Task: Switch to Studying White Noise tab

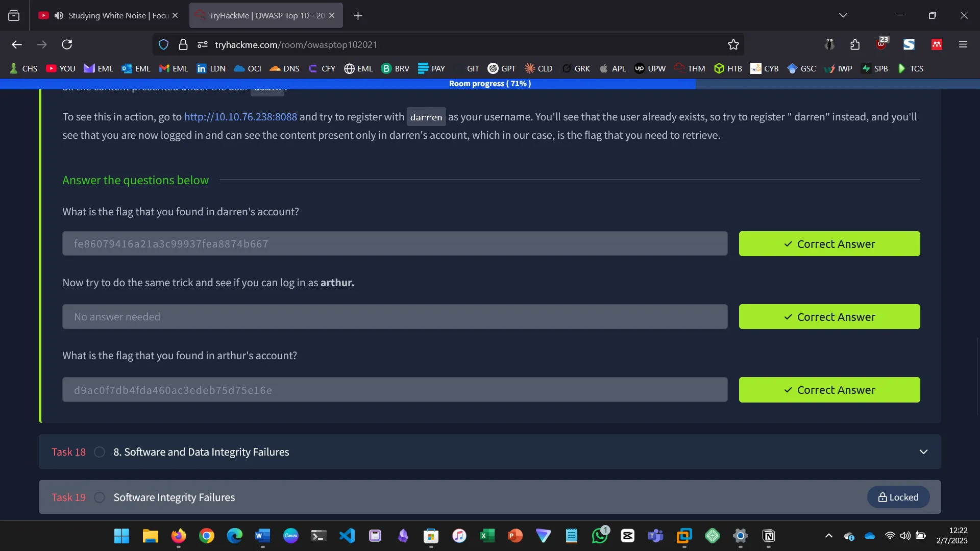Action: (x=117, y=16)
